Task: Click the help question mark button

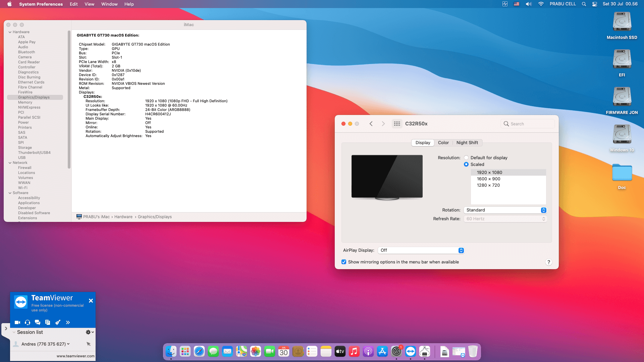Action: tap(548, 262)
